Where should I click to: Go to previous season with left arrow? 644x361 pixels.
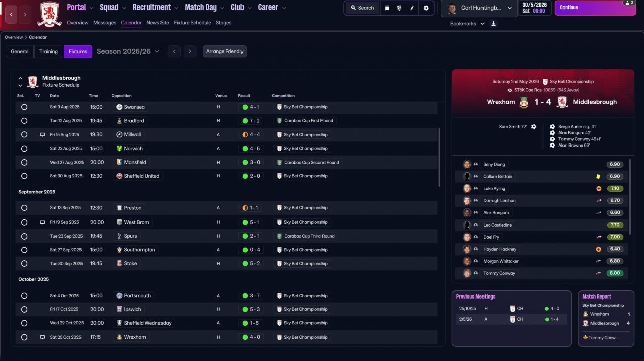click(x=174, y=51)
